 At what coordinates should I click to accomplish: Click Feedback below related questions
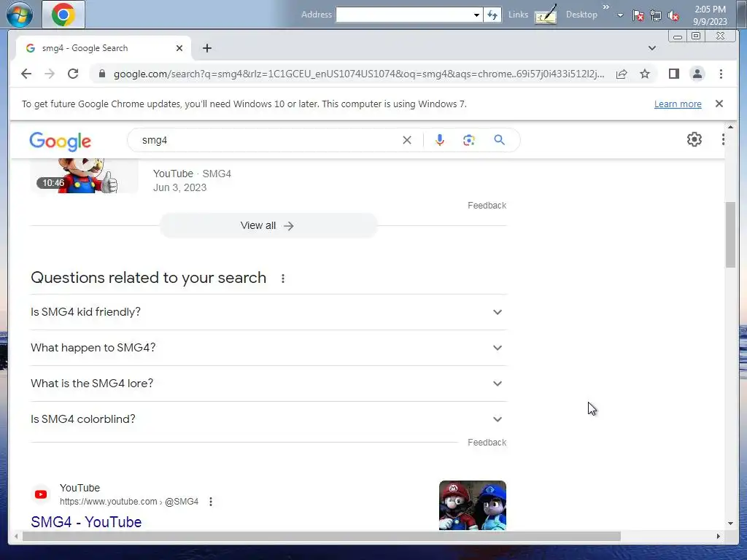pyautogui.click(x=487, y=443)
